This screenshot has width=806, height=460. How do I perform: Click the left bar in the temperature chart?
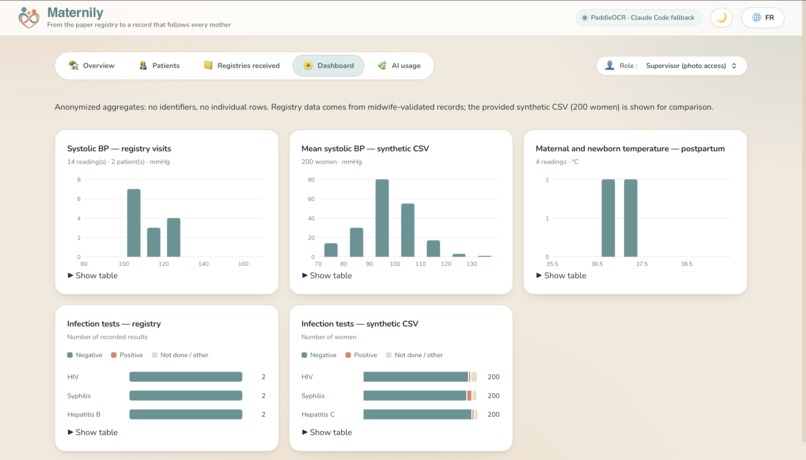click(x=608, y=218)
